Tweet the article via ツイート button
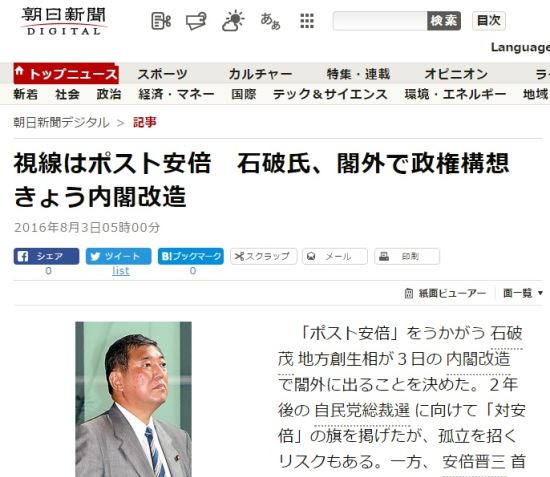Image resolution: width=550 pixels, height=477 pixels. click(119, 256)
